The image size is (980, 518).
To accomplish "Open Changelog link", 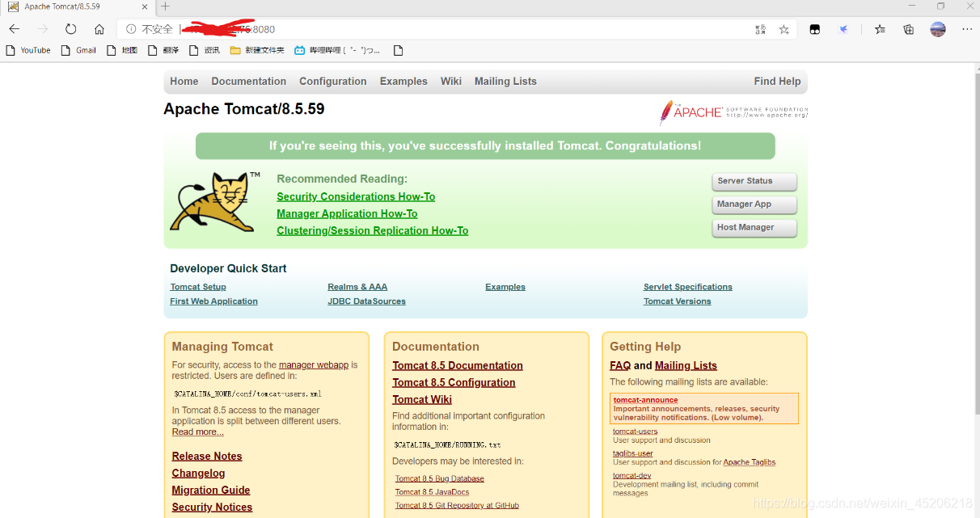I will (198, 474).
